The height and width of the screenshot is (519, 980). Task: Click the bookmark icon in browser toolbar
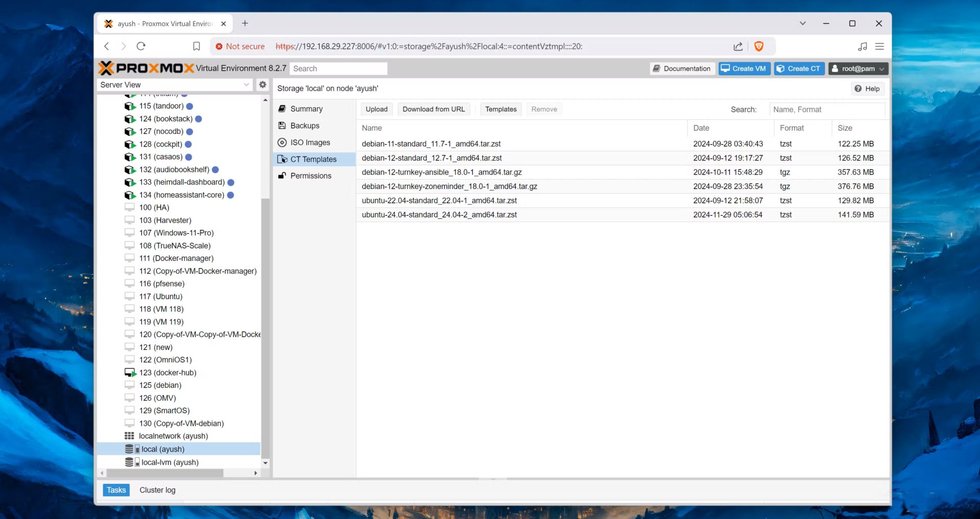(x=196, y=46)
